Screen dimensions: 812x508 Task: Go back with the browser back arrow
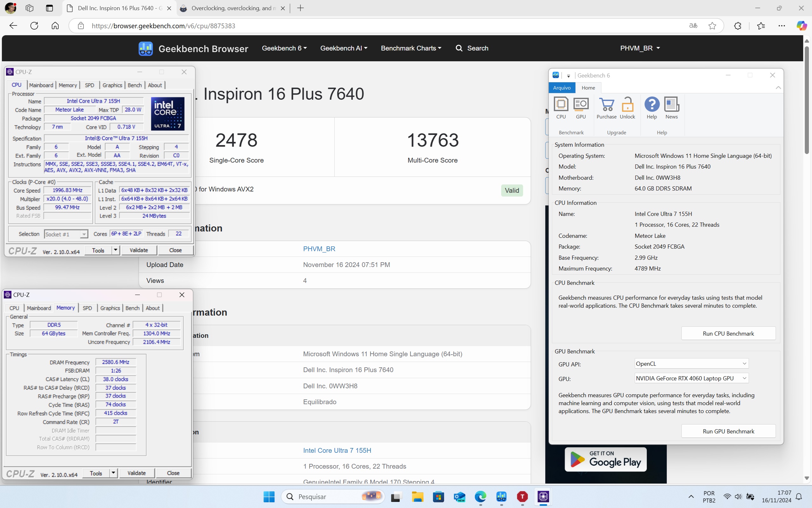click(13, 26)
